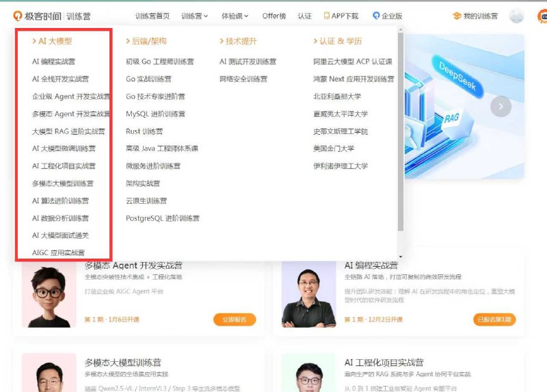The width and height of the screenshot is (547, 392).
Task: Open the 多模态 Agent 开发实战营 card title
Action: (133, 265)
